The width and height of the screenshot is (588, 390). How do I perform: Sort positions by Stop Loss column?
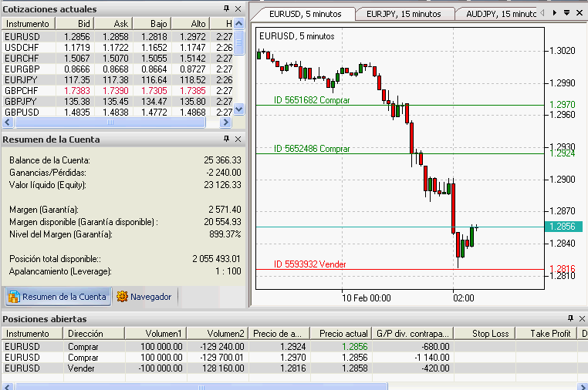(x=485, y=334)
